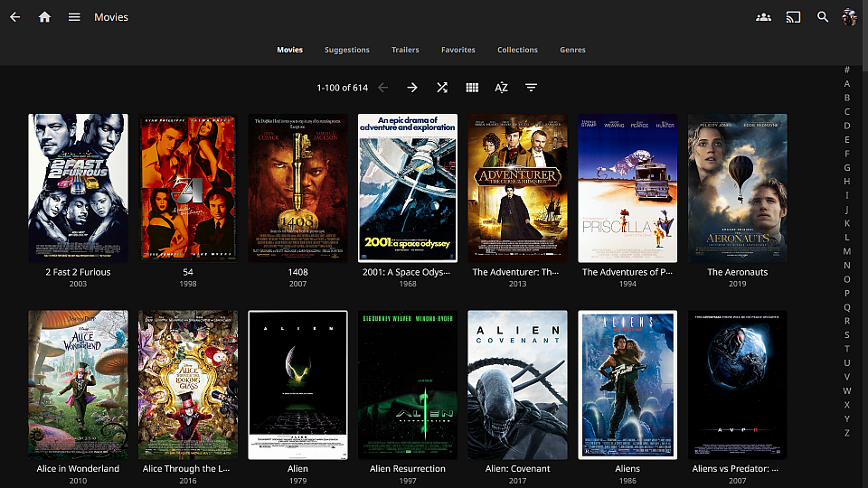Open the AZ sort order menu
Screen dimensions: 868x488
pyautogui.click(x=501, y=88)
